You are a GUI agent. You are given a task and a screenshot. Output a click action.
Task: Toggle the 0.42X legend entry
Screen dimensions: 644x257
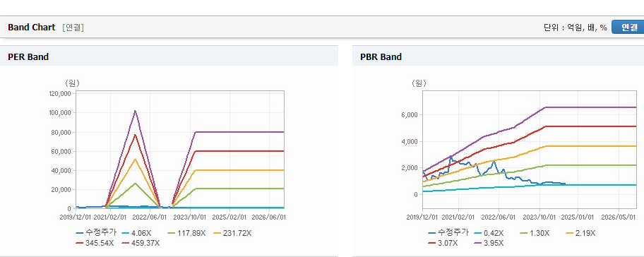pyautogui.click(x=489, y=233)
